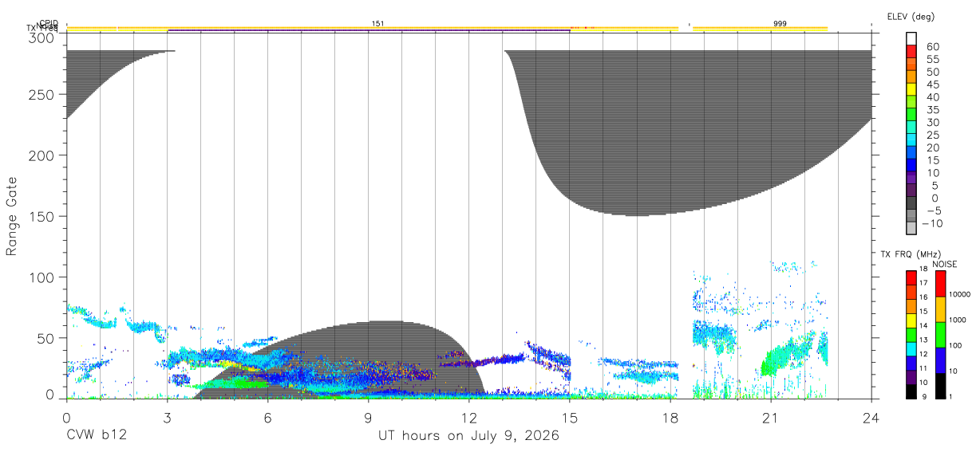Click x-axis hour tick label '24'
The width and height of the screenshot is (980, 452).
coord(871,417)
